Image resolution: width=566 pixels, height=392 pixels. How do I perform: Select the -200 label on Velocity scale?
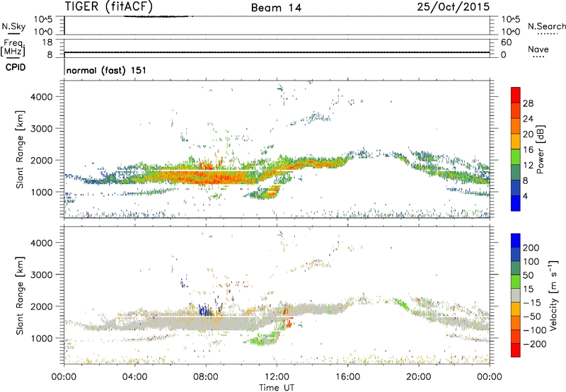[535, 344]
